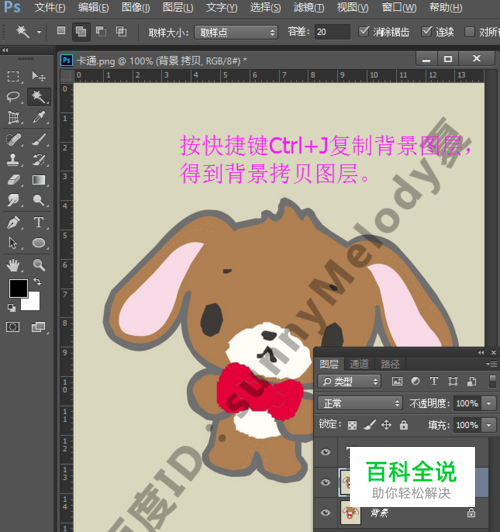Open the fill (填充) slider arrow
This screenshot has height=532, width=500.
tap(489, 425)
